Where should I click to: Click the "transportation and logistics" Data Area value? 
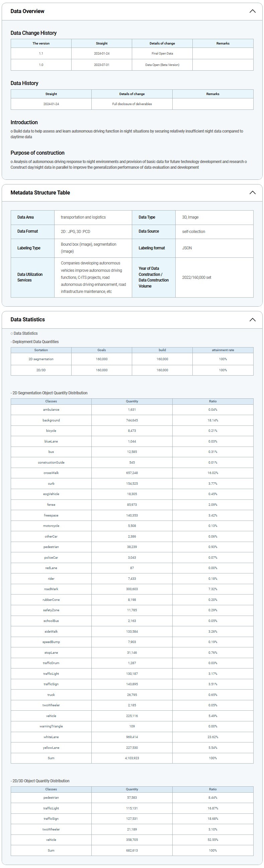coord(83,217)
